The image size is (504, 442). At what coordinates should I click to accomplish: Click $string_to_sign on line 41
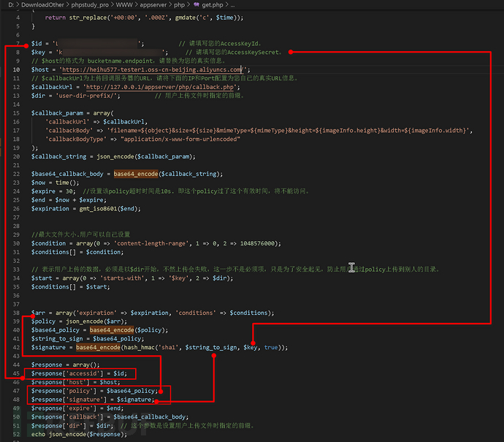coord(57,339)
